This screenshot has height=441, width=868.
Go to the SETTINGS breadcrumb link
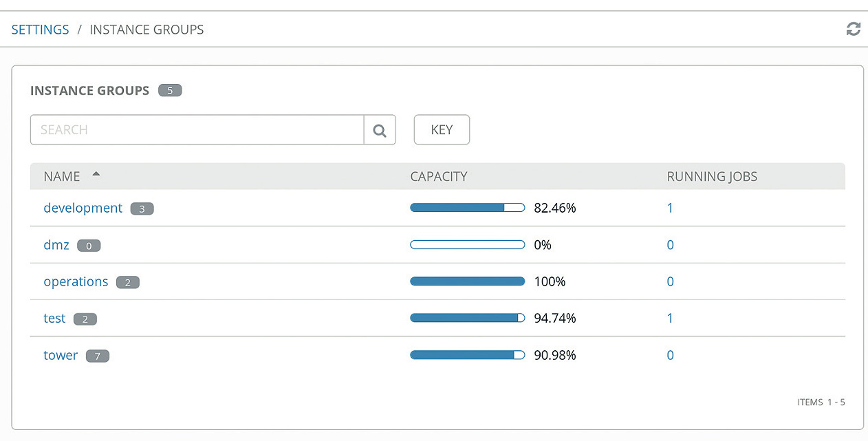pos(41,30)
